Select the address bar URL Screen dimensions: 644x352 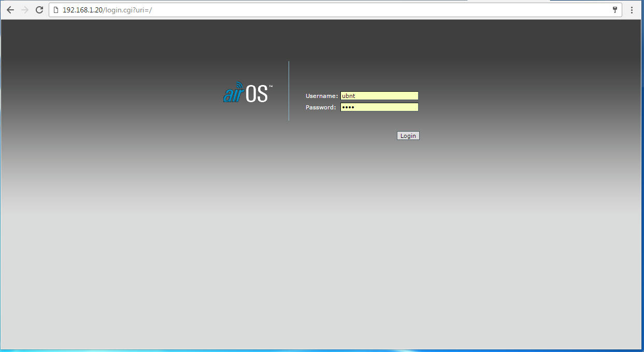(107, 10)
